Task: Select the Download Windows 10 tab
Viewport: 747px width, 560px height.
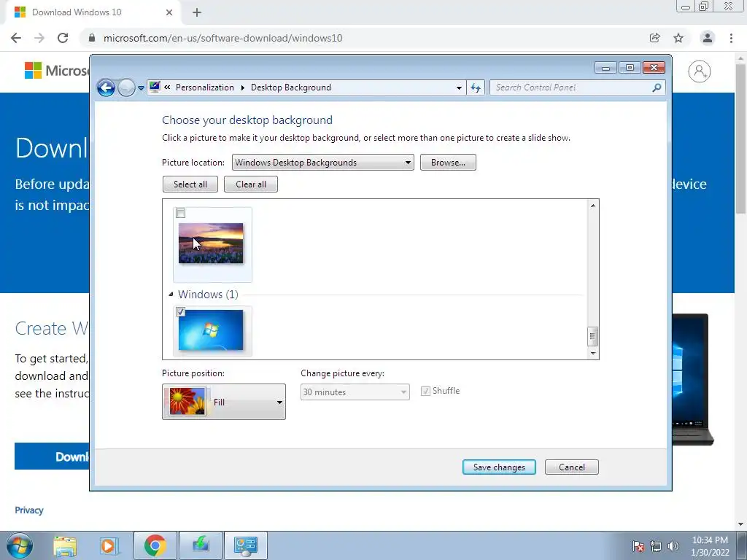Action: click(93, 12)
